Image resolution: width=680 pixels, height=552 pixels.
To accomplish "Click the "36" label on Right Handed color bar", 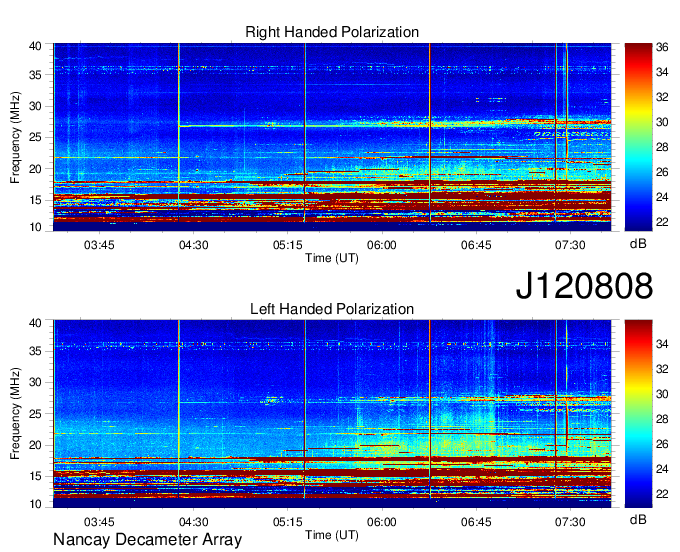I will coord(662,47).
